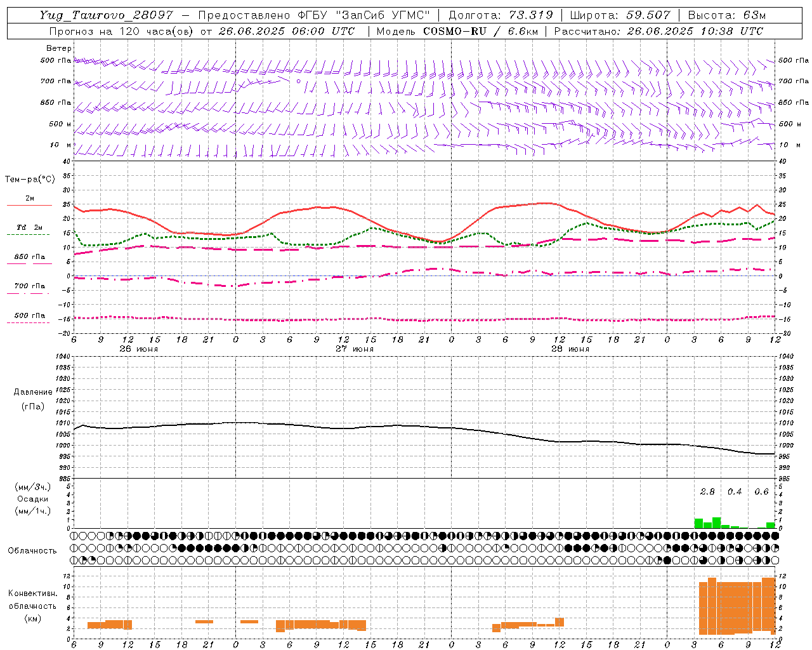Viewport: 812px width, 650px height.
Task: Click the 'Конвективн.' convective cloud label
Action: (x=32, y=594)
